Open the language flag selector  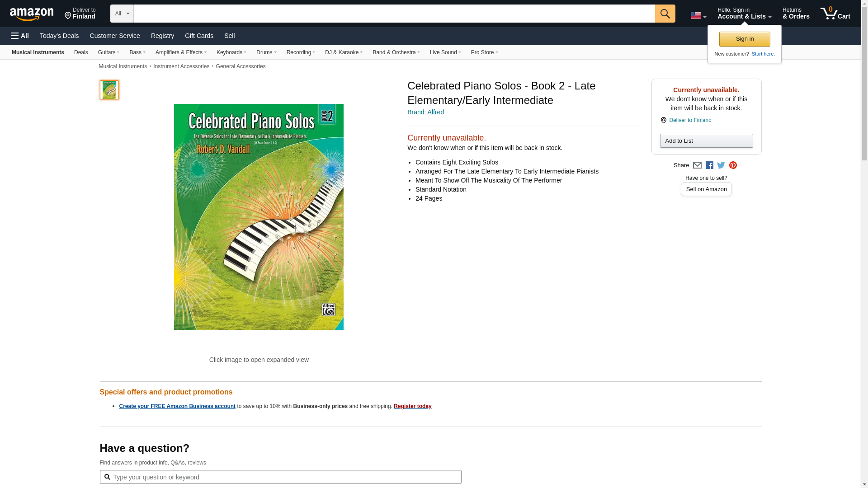tap(698, 15)
